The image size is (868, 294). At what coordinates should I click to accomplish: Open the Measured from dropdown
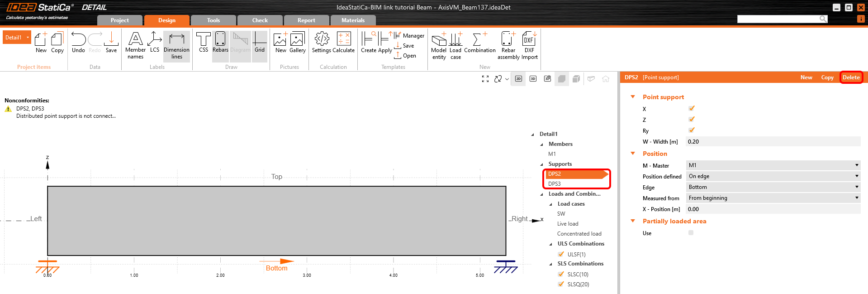pyautogui.click(x=773, y=198)
